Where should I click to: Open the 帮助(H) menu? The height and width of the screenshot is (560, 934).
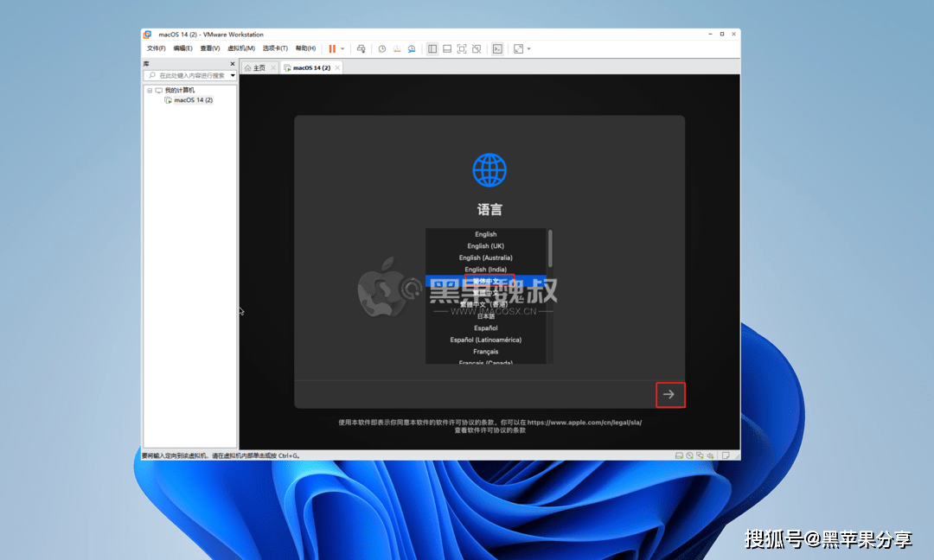305,48
